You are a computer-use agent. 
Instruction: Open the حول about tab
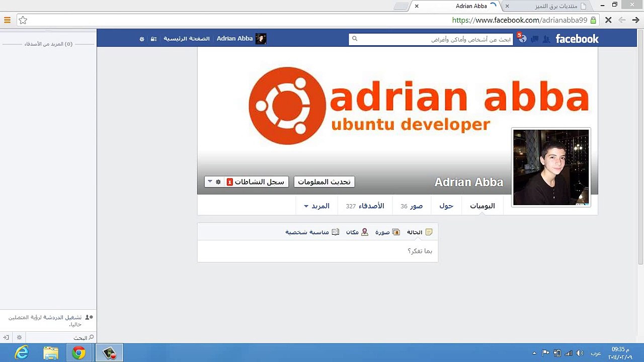coord(446,206)
